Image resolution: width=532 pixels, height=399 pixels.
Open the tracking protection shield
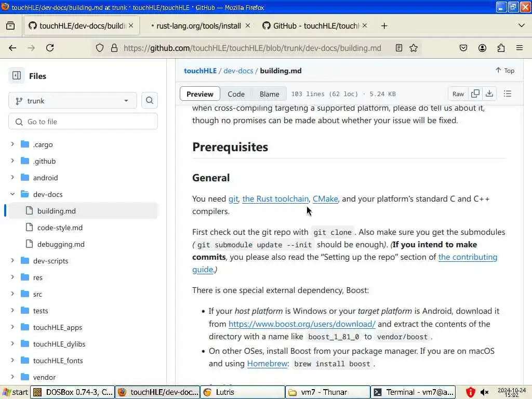pyautogui.click(x=99, y=48)
